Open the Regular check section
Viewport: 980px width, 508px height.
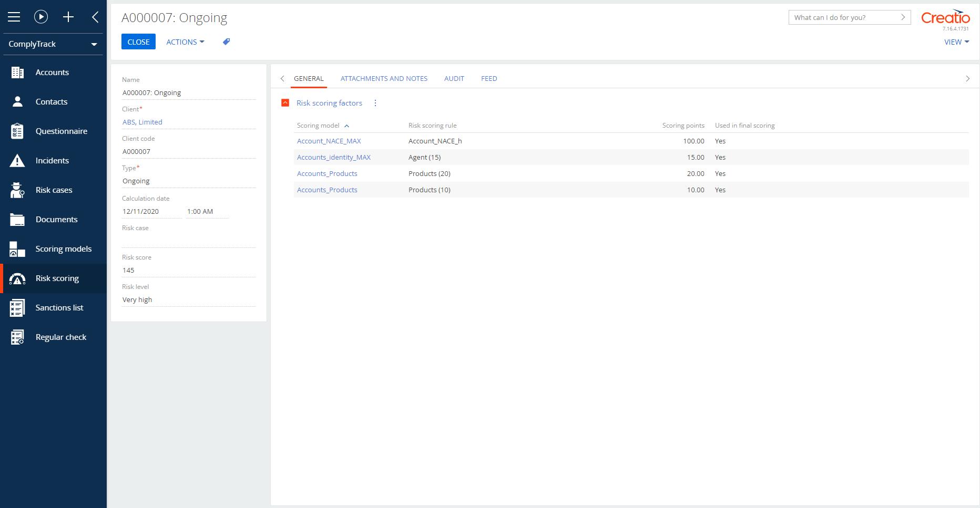(x=60, y=337)
